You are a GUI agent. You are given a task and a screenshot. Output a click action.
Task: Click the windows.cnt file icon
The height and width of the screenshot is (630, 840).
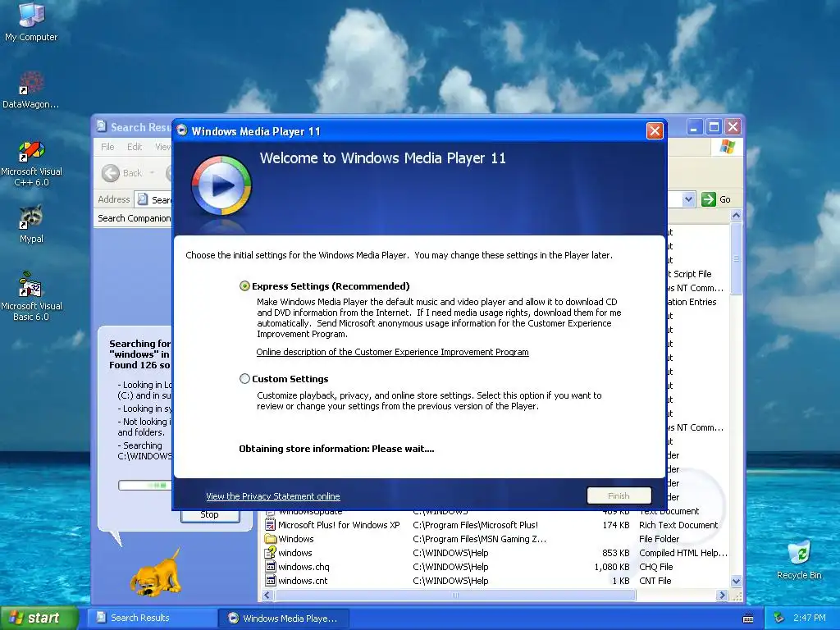(x=271, y=581)
